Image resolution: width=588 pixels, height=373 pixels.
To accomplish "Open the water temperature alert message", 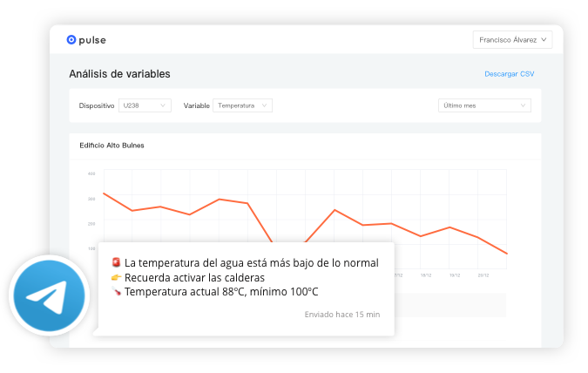I will (x=251, y=262).
